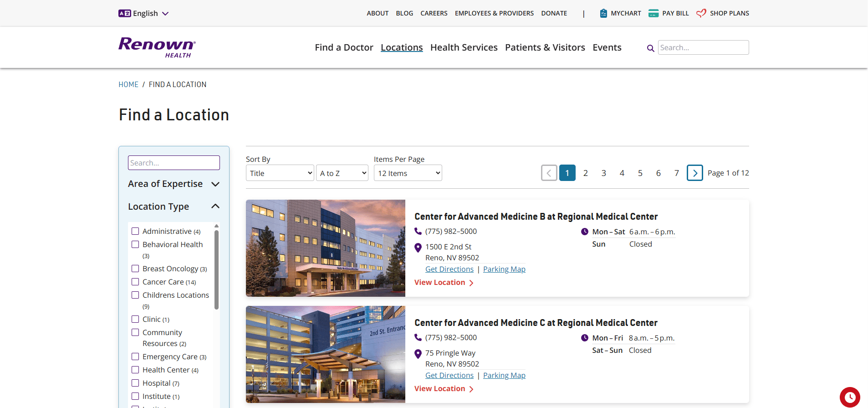868x408 pixels.
Task: Open the A to Z order dropdown
Action: [x=342, y=173]
